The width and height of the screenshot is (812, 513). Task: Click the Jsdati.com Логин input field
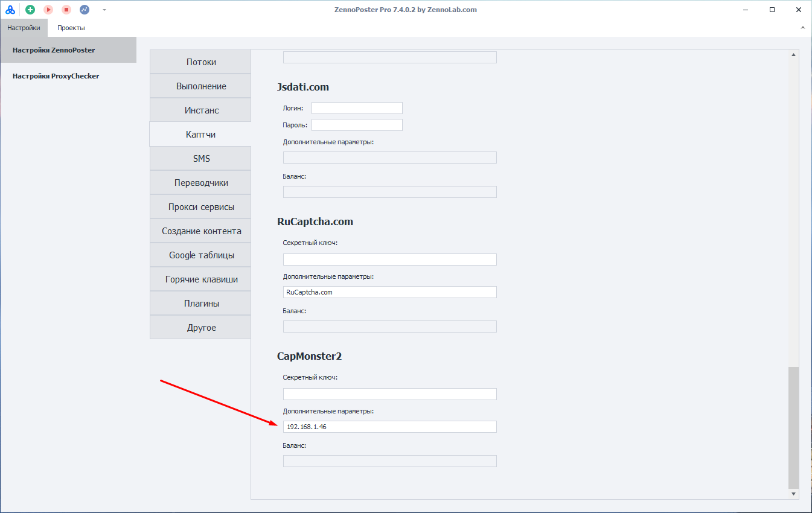(357, 108)
